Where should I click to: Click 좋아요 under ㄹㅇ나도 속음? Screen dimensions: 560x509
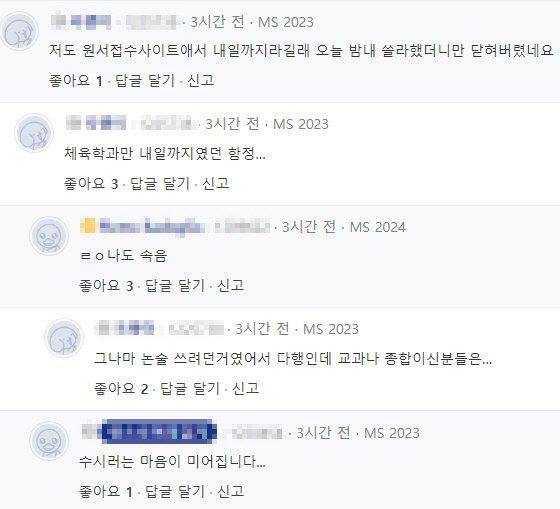pyautogui.click(x=99, y=286)
